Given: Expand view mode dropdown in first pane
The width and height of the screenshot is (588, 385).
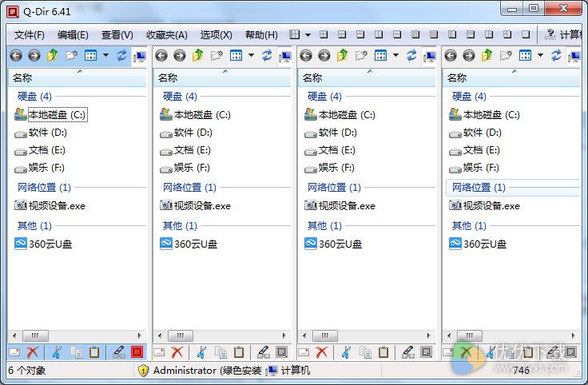Looking at the screenshot, I should 105,55.
